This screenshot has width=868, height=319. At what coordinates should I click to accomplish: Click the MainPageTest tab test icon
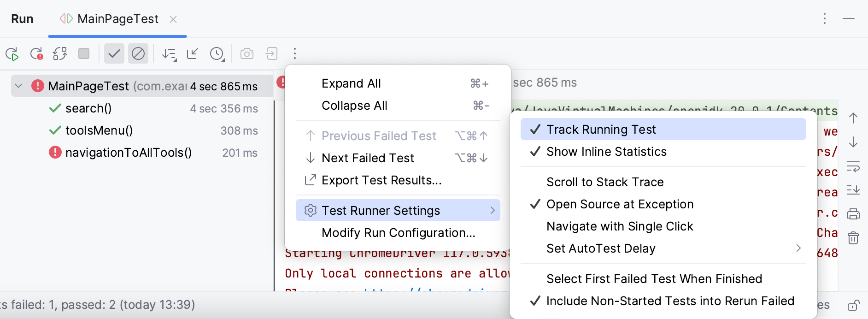[66, 19]
